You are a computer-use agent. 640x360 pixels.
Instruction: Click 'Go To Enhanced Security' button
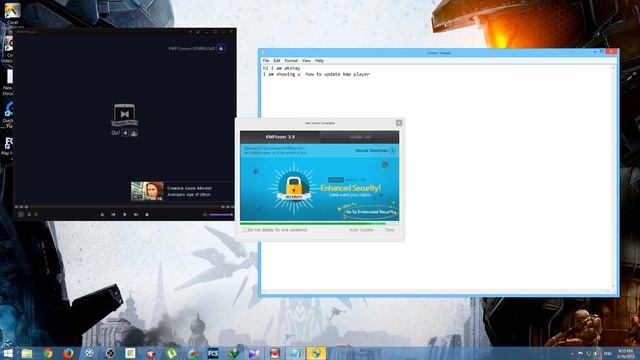[371, 212]
